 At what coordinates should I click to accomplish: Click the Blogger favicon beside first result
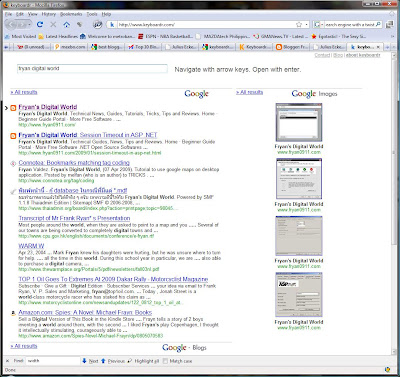(13, 108)
